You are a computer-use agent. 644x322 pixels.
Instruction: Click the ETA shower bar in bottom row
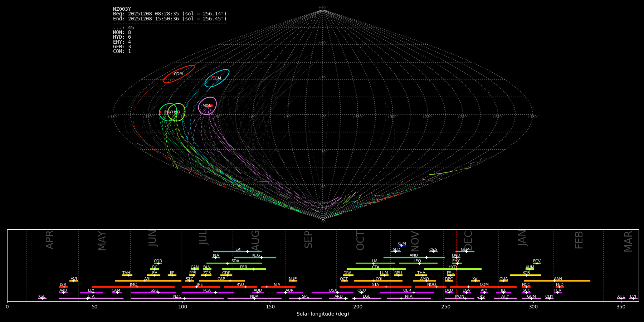coord(91,298)
